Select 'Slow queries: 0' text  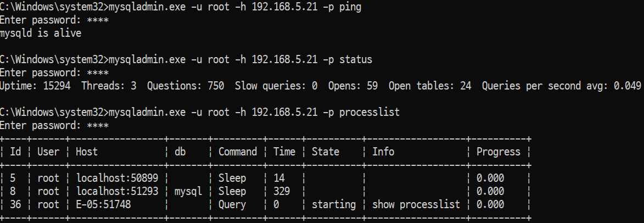[x=276, y=86]
